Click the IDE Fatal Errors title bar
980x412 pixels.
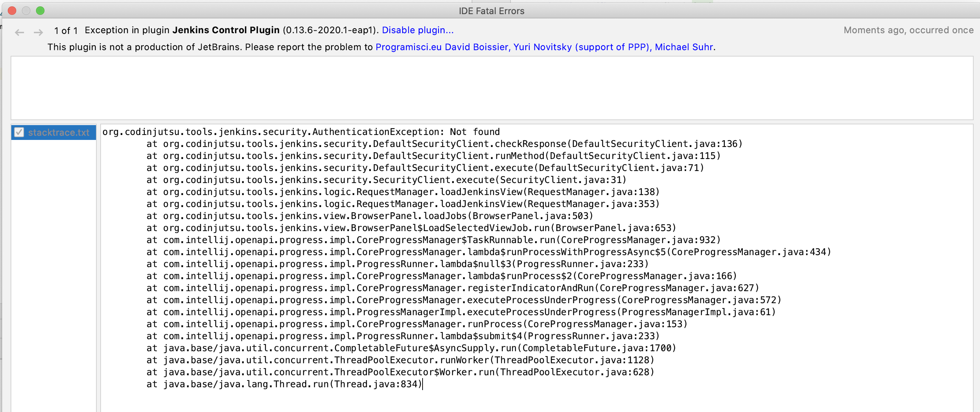pyautogui.click(x=491, y=11)
